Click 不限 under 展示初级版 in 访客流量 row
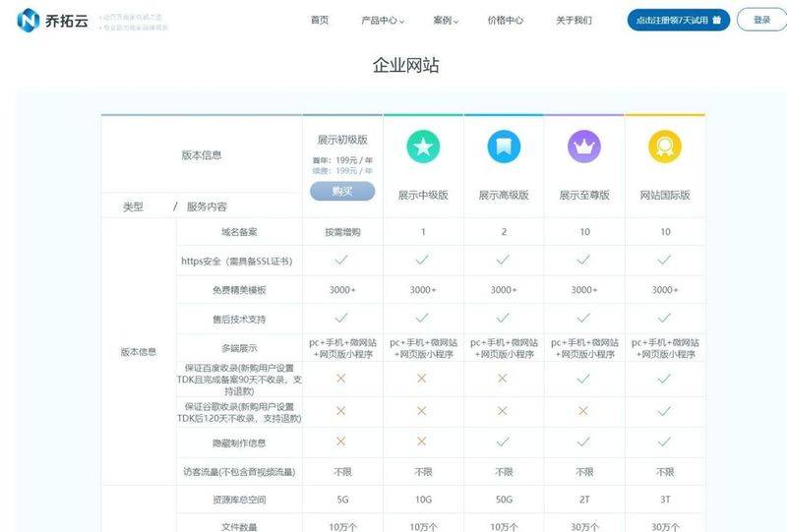Screen dimensions: 787x532 (x=342, y=472)
